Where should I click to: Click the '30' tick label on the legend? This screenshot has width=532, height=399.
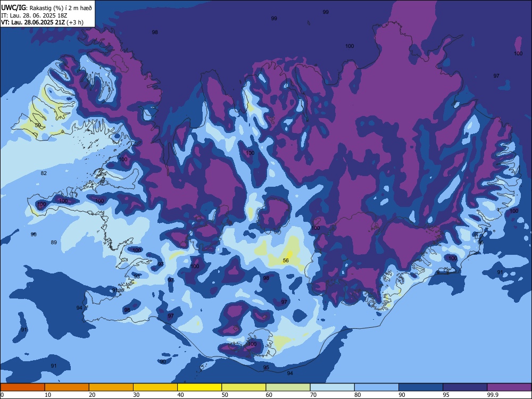[136, 395]
